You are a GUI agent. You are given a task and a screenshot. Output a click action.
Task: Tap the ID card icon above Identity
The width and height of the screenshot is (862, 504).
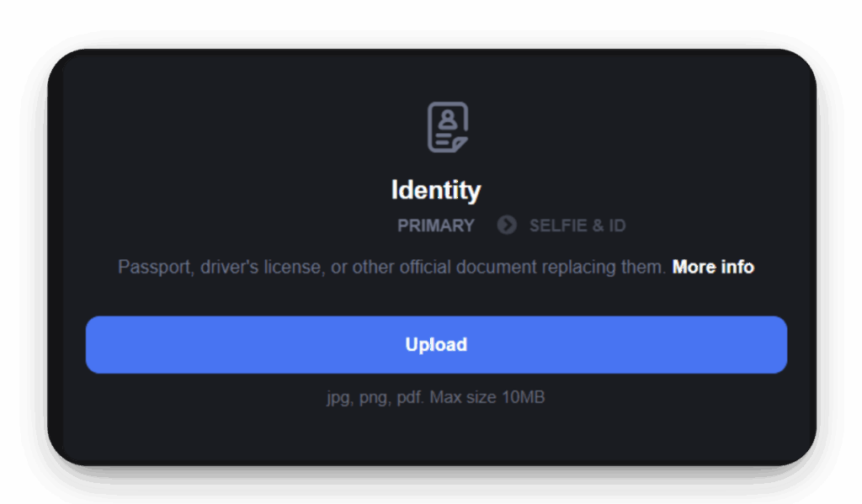coord(448,127)
